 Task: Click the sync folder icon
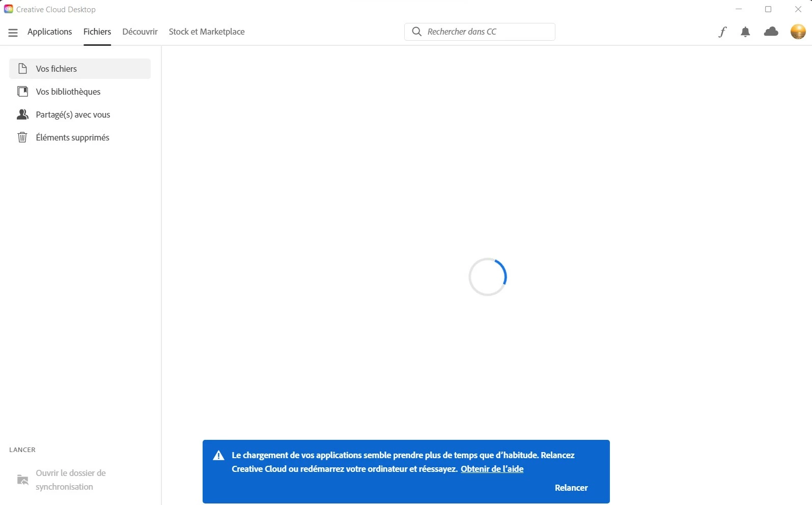(23, 480)
